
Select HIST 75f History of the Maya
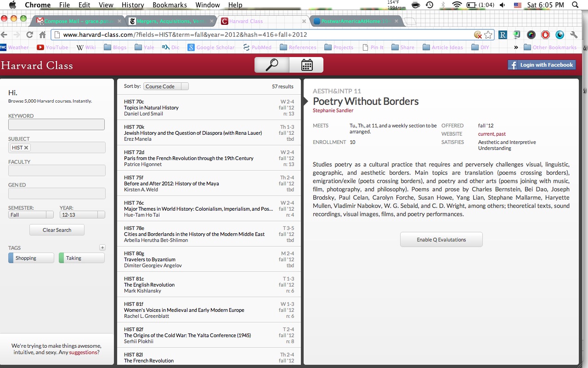(209, 184)
